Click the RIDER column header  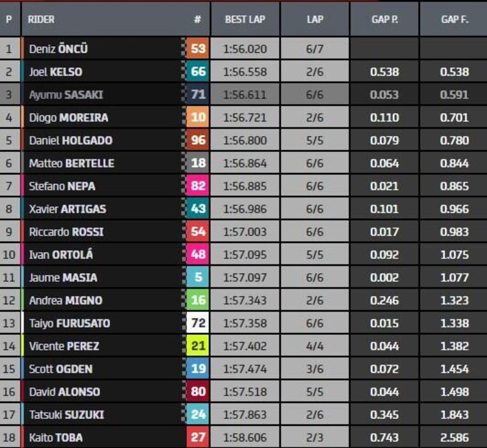pyautogui.click(x=41, y=19)
